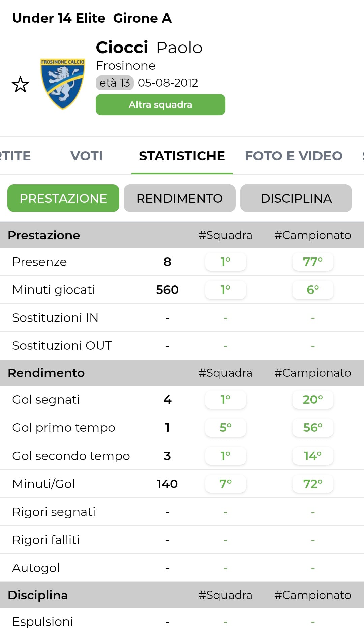364x639 pixels.
Task: Tap the Presenze squad rank badge
Action: [x=225, y=262]
